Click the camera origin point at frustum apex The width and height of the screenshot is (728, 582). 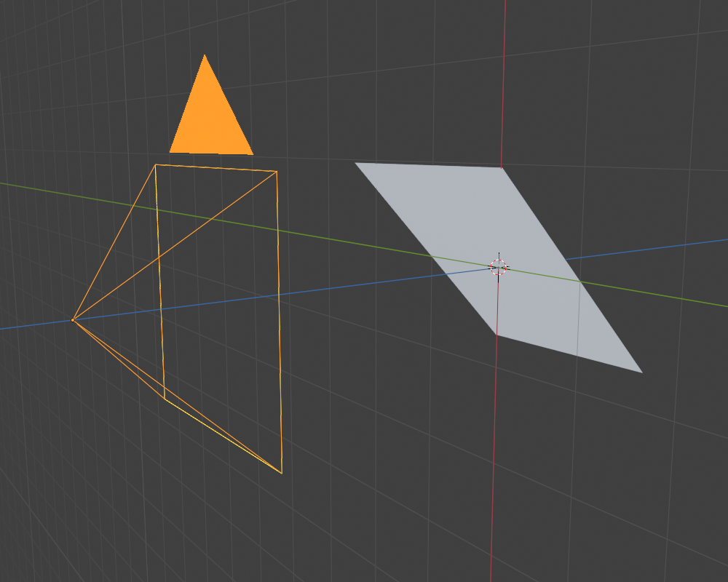tap(73, 319)
